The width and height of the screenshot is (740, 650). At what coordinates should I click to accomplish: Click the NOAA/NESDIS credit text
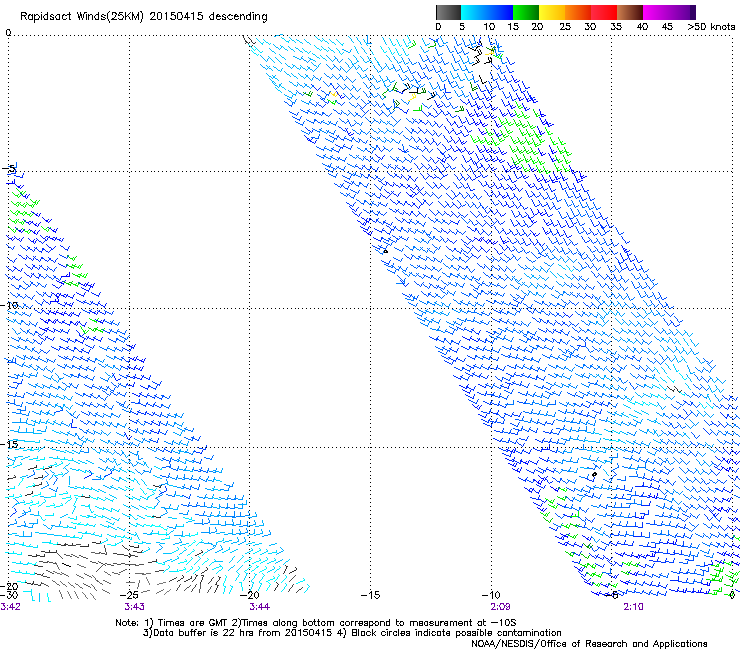coord(589,644)
